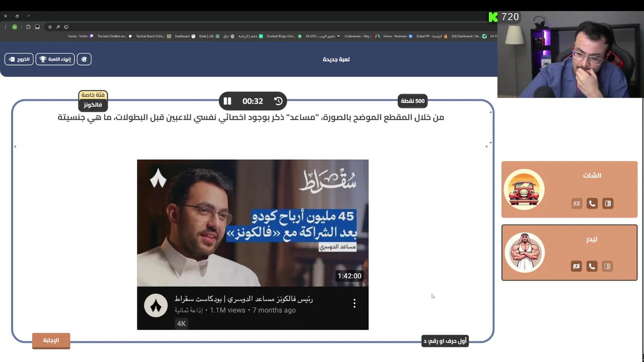644x362 pixels.
Task: Reset the timer with the rewind-clock icon
Action: pos(278,101)
